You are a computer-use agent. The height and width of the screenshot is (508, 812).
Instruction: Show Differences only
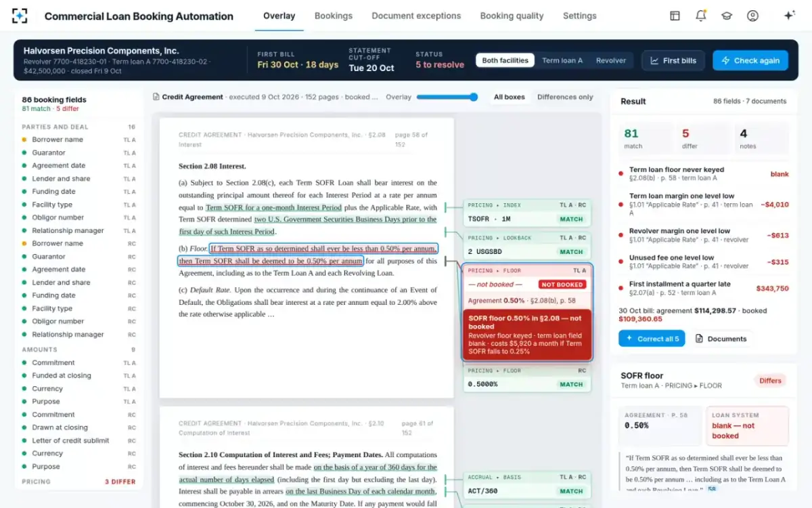(565, 97)
